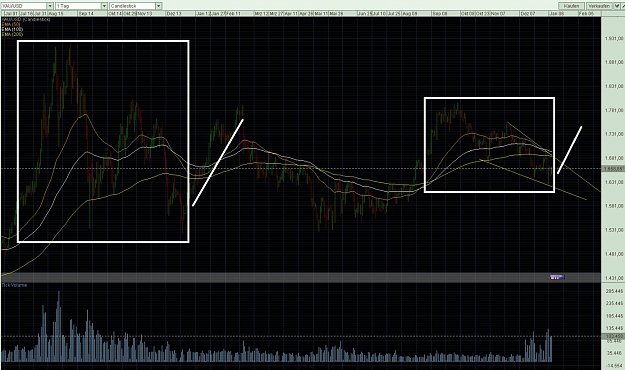Click the 'Mai 26' date axis label

click(x=335, y=14)
